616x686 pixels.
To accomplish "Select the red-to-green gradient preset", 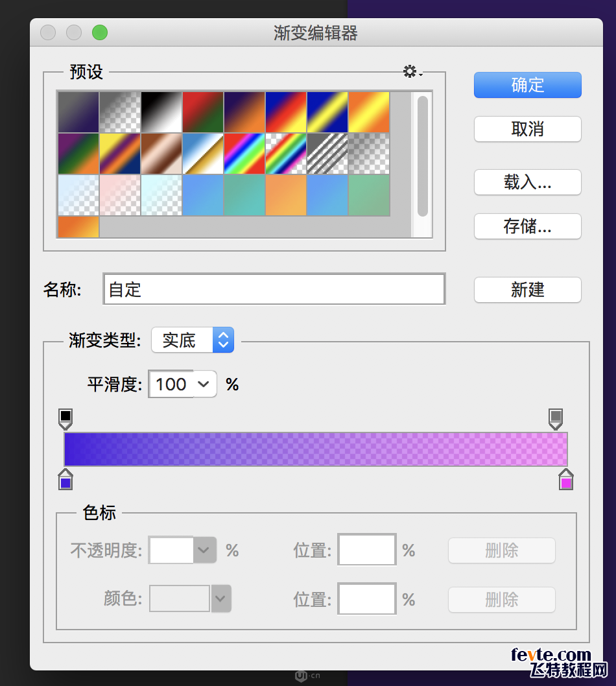I will tap(203, 112).
